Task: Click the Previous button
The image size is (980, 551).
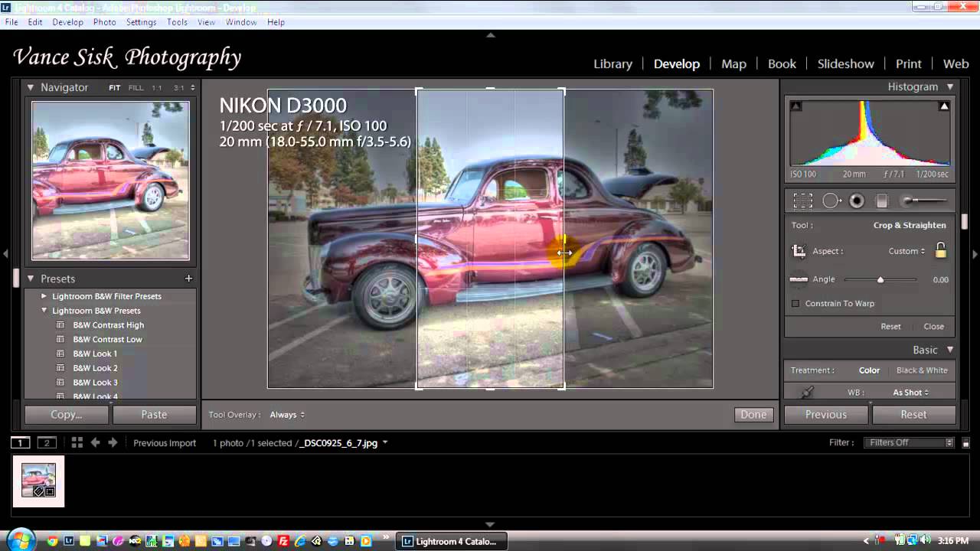Action: pyautogui.click(x=826, y=415)
